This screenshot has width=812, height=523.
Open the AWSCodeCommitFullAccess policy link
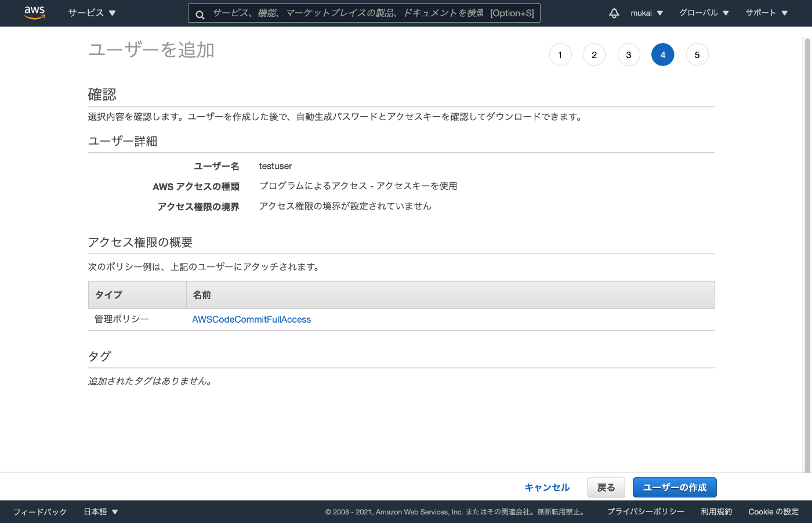tap(252, 319)
